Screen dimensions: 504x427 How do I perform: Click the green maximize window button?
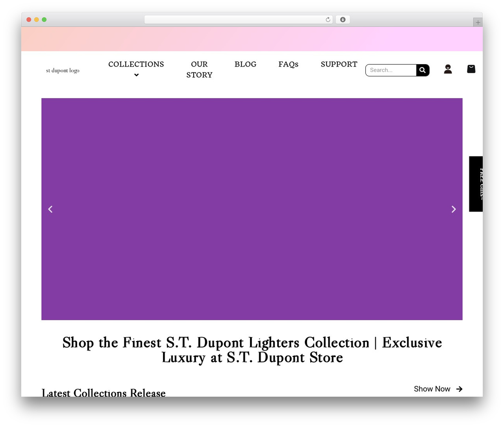tap(44, 20)
